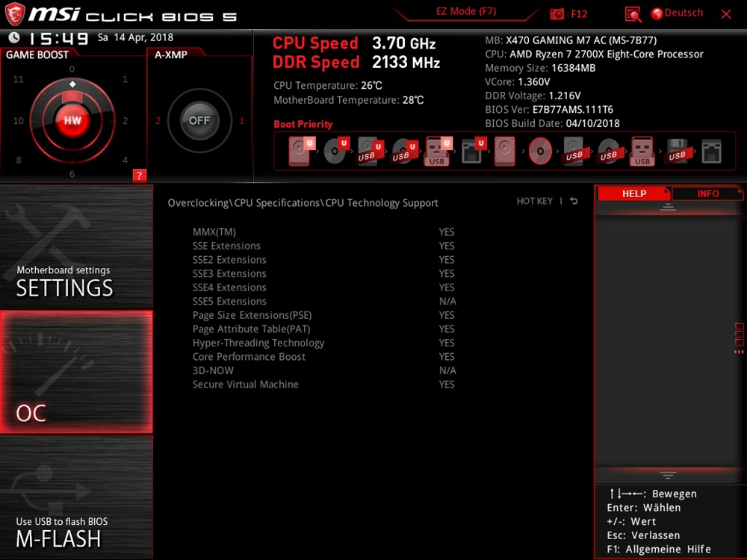Select the SSE3 Extensions row

click(324, 273)
